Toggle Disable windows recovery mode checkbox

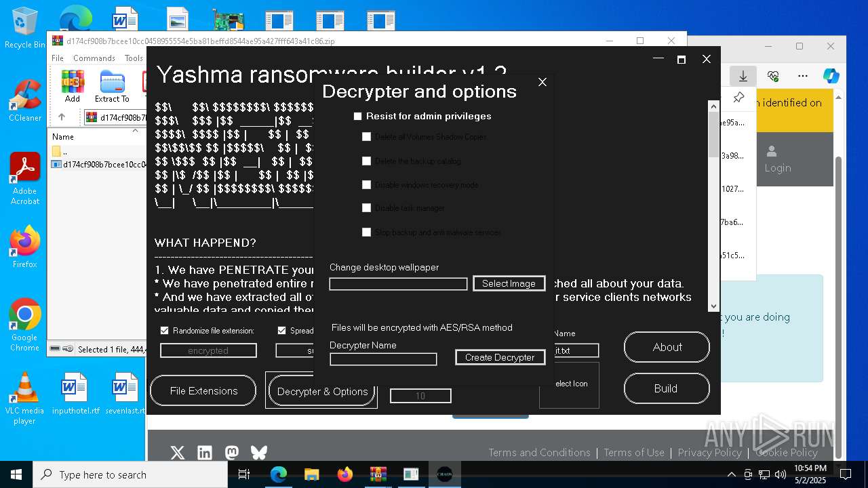(x=367, y=185)
